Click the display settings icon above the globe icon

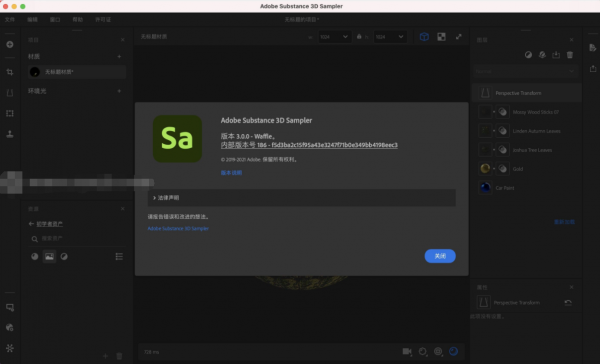10,307
